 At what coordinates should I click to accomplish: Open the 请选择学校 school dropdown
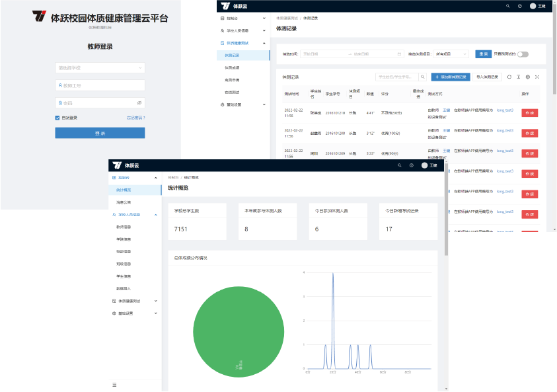[x=100, y=67]
